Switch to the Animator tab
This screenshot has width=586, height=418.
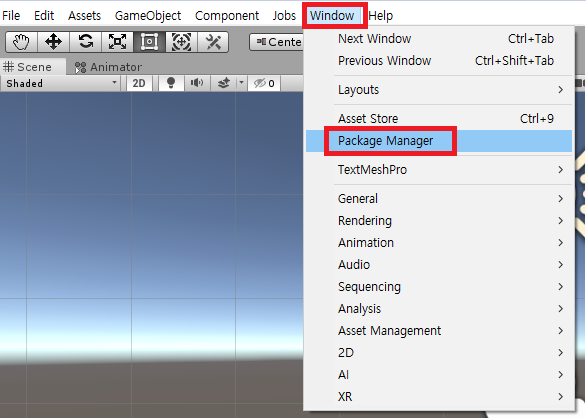(108, 67)
